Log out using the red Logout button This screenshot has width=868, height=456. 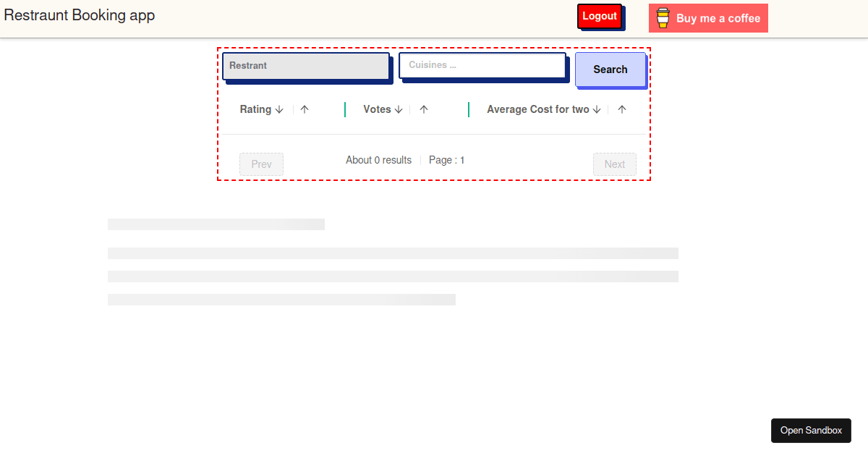(600, 17)
